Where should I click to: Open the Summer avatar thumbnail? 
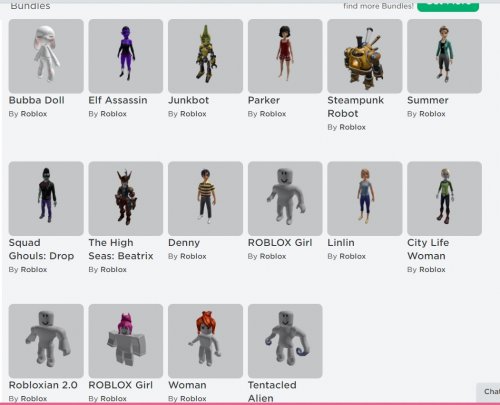click(444, 56)
